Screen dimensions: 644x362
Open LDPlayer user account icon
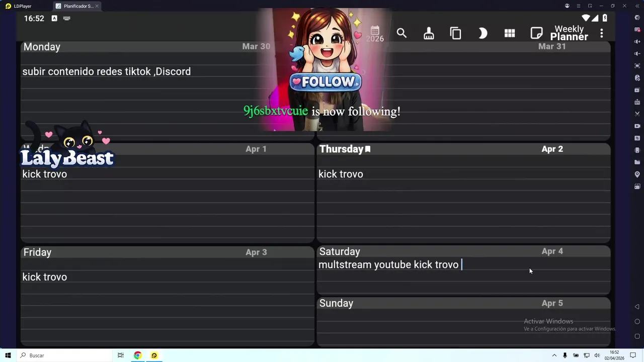tap(567, 6)
